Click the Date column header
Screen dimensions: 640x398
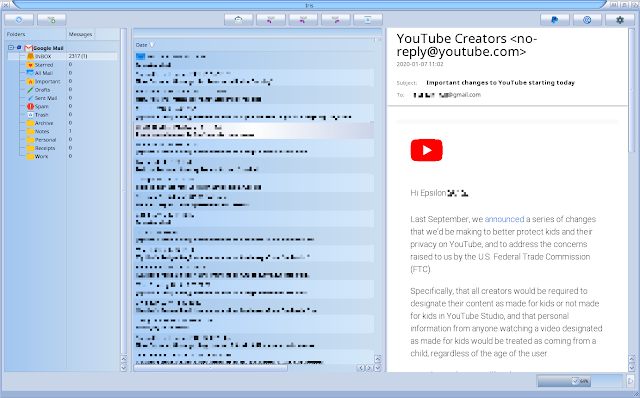(x=141, y=45)
